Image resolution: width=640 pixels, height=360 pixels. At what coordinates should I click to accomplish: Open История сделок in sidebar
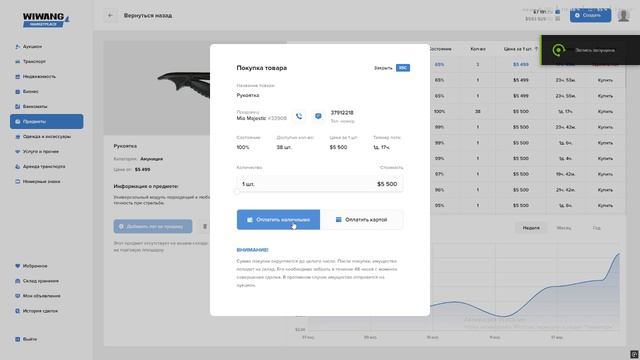pyautogui.click(x=36, y=311)
